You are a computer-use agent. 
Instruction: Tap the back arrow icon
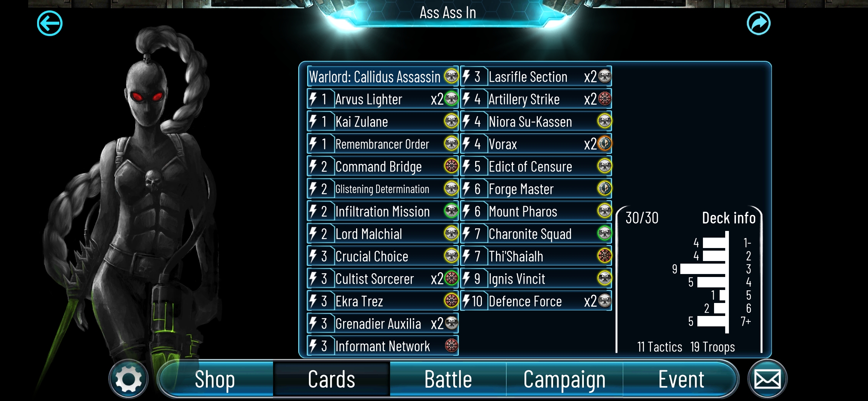50,23
